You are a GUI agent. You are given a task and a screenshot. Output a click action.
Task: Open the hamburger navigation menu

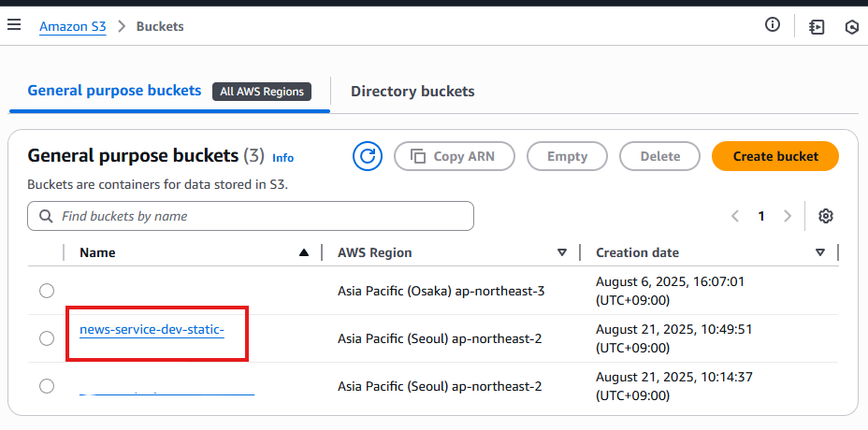(14, 25)
